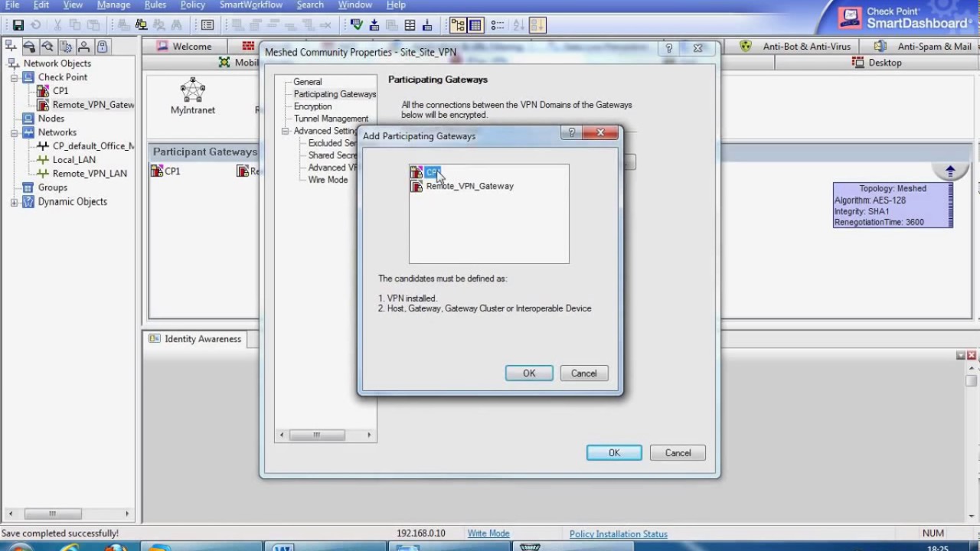Select the Servers and OPSEC tab icon
The image size is (980, 551).
click(66, 46)
